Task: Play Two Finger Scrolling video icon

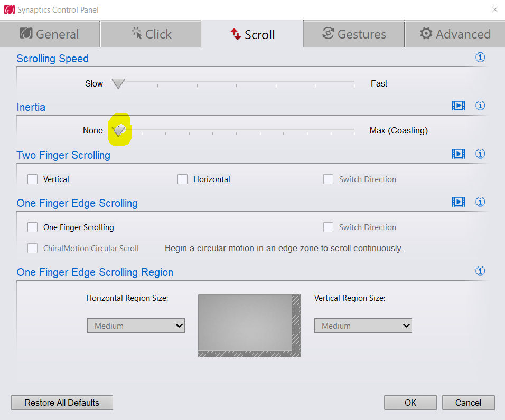Action: pyautogui.click(x=459, y=154)
